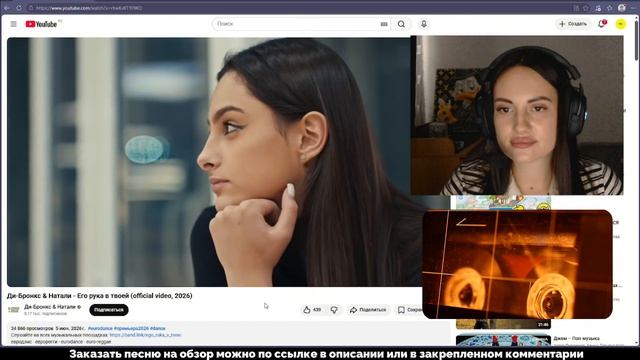This screenshot has width=640, height=360.
Task: Go to YouTube home via the logo
Action: click(41, 24)
